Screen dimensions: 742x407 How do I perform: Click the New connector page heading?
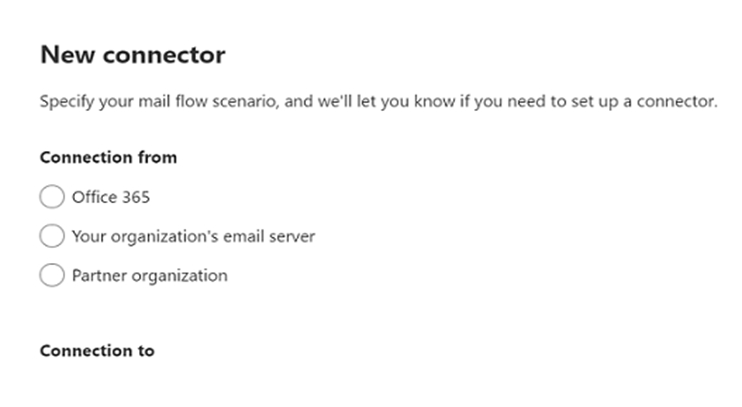(132, 54)
